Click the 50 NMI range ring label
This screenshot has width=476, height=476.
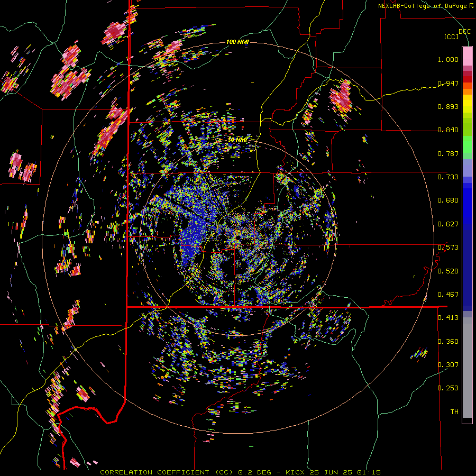coord(237,140)
